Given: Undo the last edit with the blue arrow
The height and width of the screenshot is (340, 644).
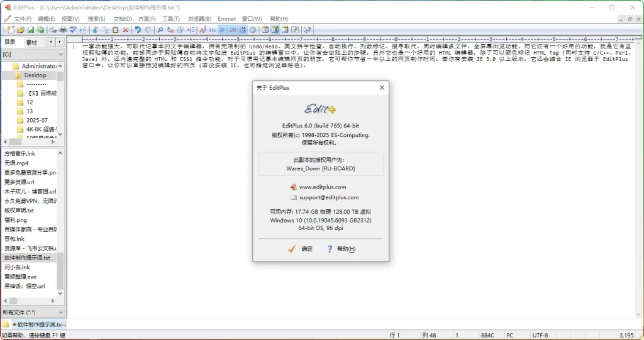Looking at the screenshot, I should click(138, 30).
